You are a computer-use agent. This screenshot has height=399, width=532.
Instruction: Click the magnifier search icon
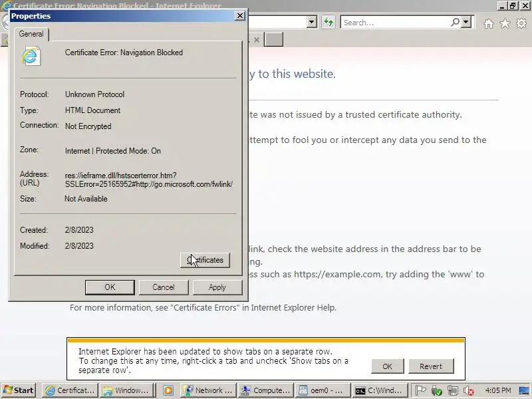(x=455, y=22)
